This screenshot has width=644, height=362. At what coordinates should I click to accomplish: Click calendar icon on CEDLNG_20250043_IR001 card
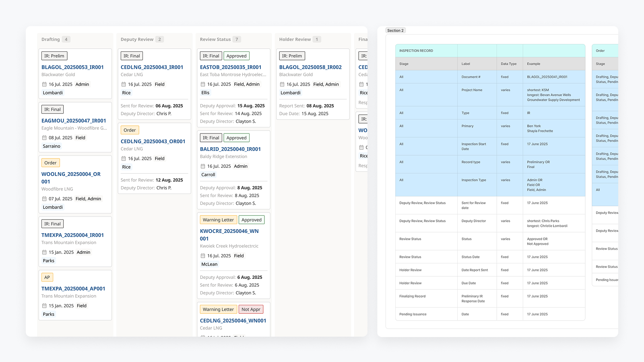124,84
